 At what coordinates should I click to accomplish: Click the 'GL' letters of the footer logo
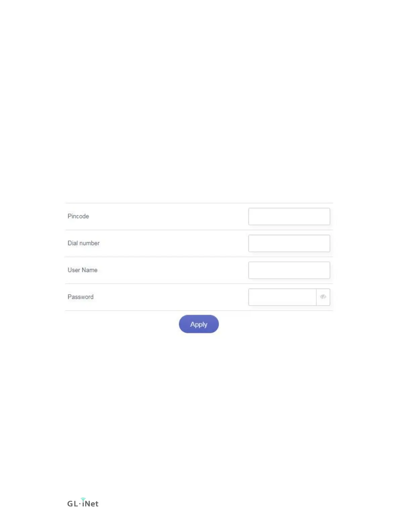[x=73, y=503]
